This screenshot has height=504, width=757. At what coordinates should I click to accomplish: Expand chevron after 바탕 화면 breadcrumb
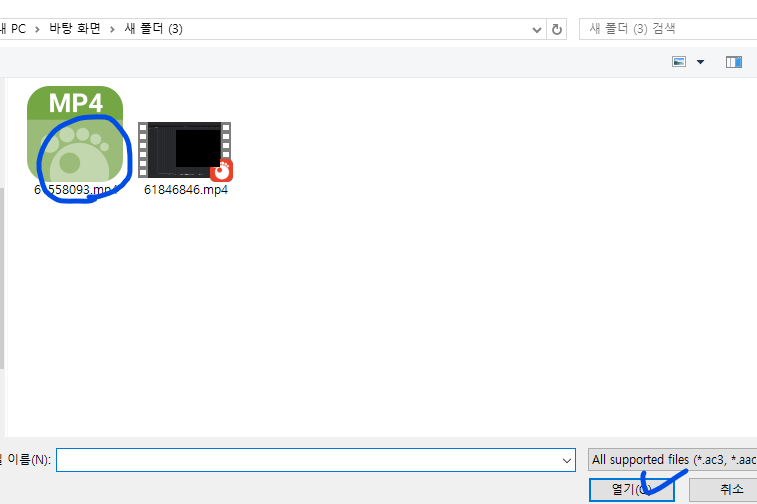[112, 29]
